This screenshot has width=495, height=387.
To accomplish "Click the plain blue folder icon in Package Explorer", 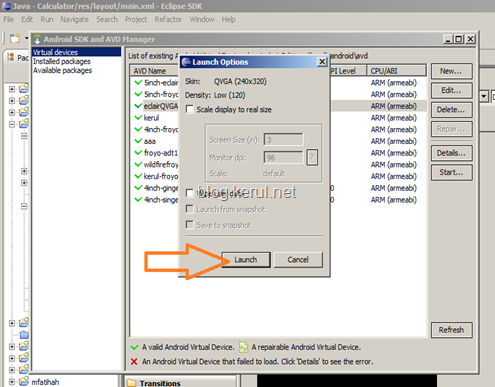I will (x=24, y=335).
